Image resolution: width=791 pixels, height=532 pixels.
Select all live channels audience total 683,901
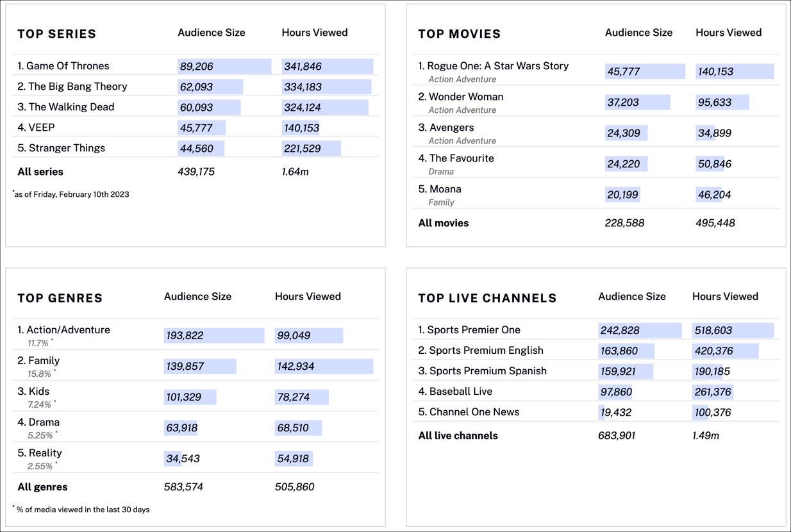point(617,436)
